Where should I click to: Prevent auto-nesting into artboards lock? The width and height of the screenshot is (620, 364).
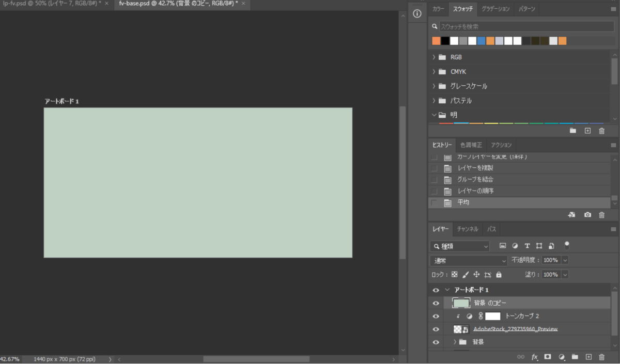pos(488,275)
